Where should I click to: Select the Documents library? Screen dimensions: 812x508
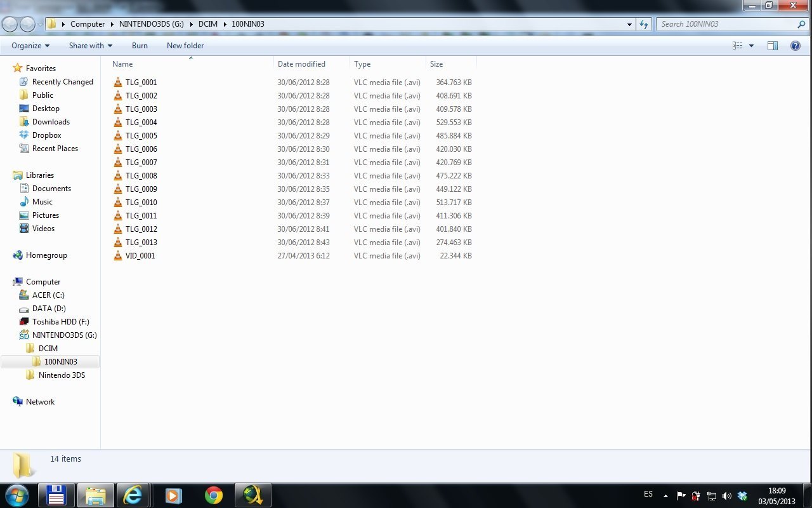[x=51, y=189]
